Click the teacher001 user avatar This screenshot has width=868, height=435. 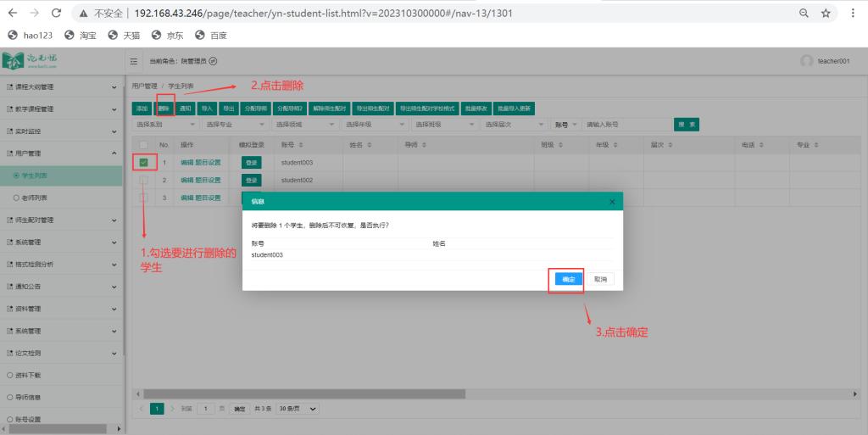coord(806,61)
